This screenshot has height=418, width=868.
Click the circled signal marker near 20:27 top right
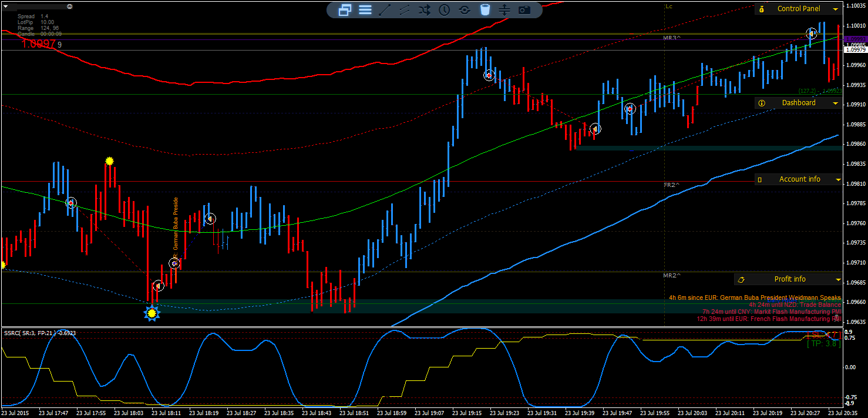tap(812, 34)
